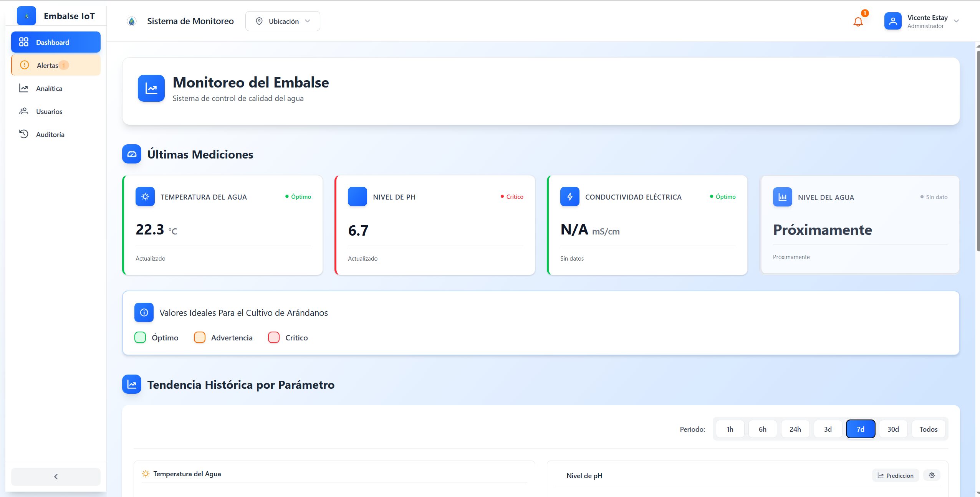980x497 pixels.
Task: Collapse the sidebar with the chevron button
Action: [56, 476]
